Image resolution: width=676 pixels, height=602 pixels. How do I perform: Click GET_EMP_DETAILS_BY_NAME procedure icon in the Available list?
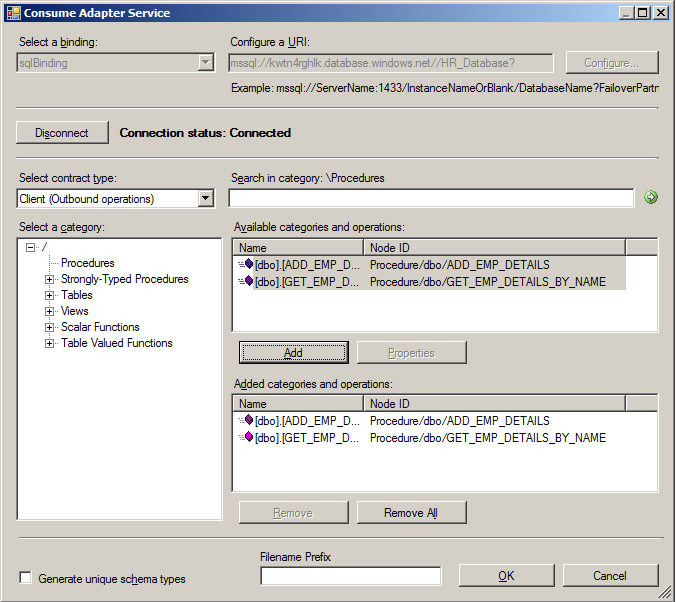pos(246,281)
